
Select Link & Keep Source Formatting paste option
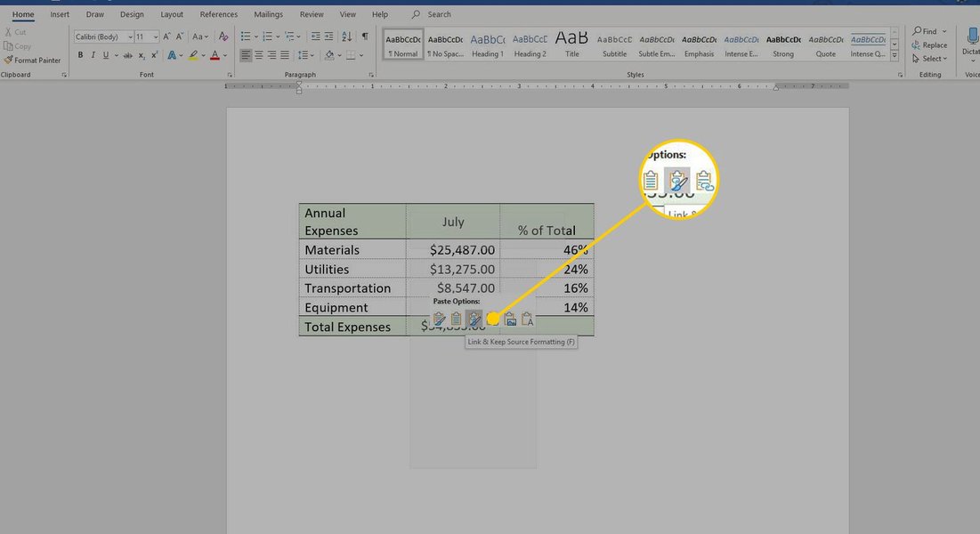474,320
